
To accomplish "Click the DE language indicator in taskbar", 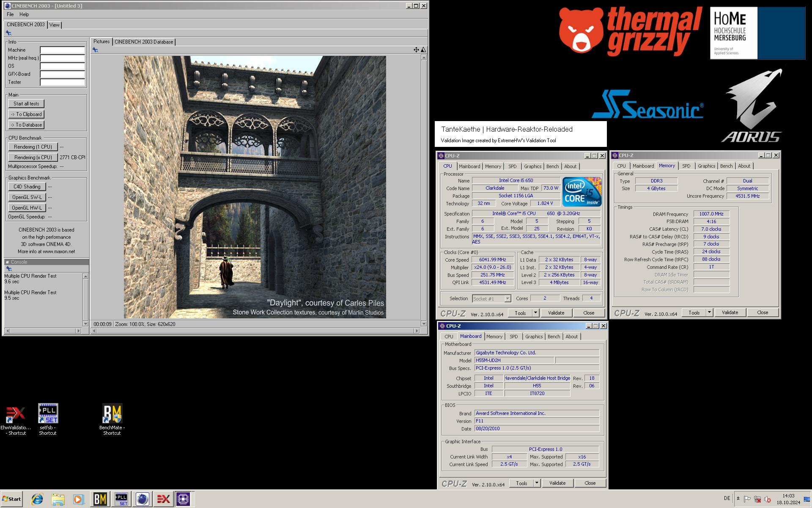I will tap(727, 499).
